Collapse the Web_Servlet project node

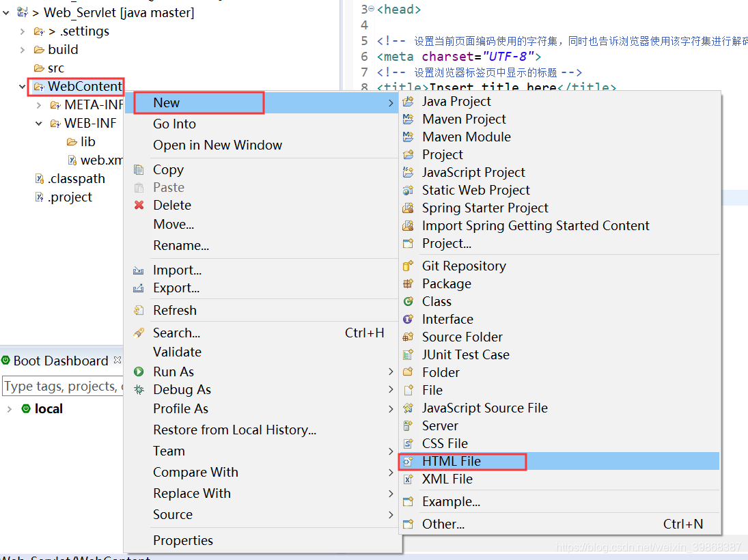coord(5,13)
